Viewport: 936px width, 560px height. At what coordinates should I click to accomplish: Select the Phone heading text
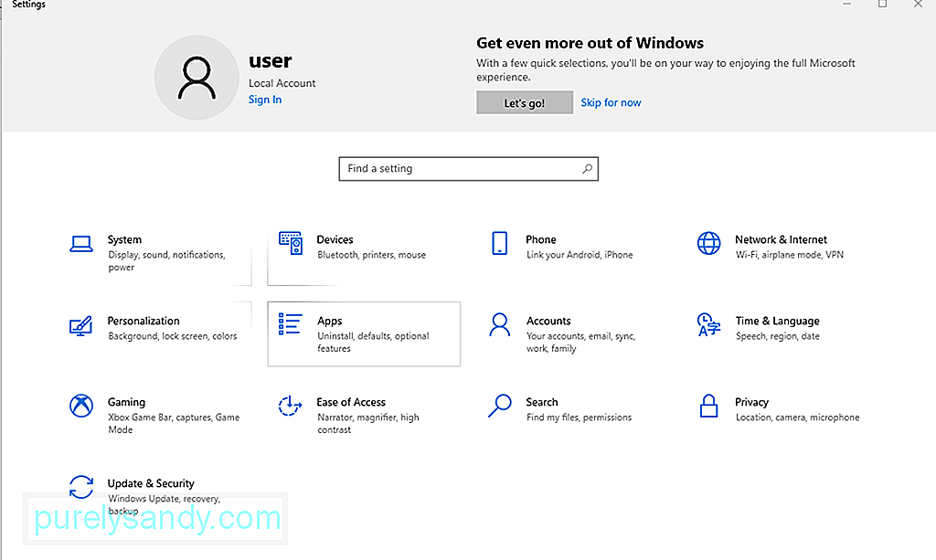pyautogui.click(x=541, y=239)
